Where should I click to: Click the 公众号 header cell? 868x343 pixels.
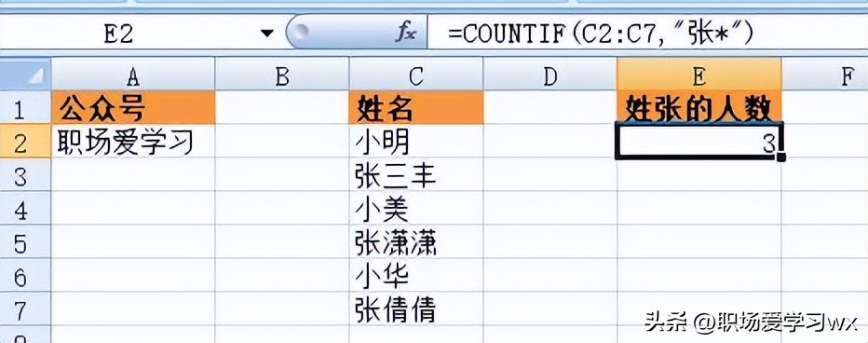[x=133, y=108]
